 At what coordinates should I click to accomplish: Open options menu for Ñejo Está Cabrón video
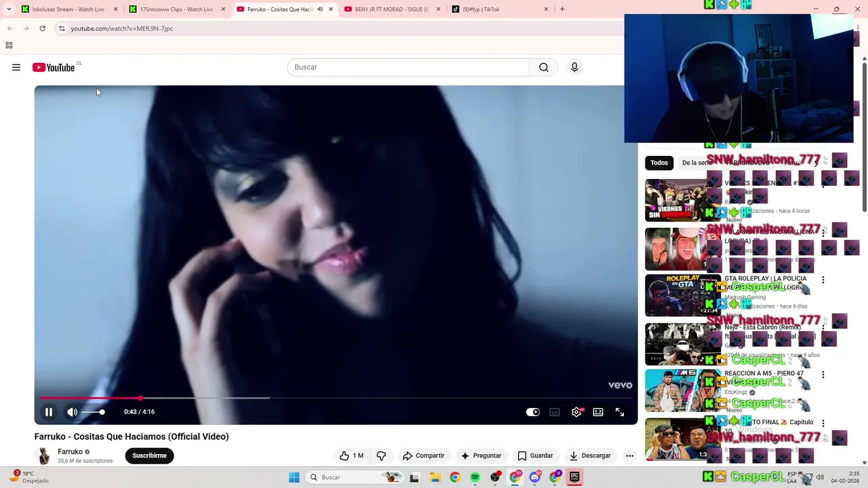pyautogui.click(x=823, y=329)
